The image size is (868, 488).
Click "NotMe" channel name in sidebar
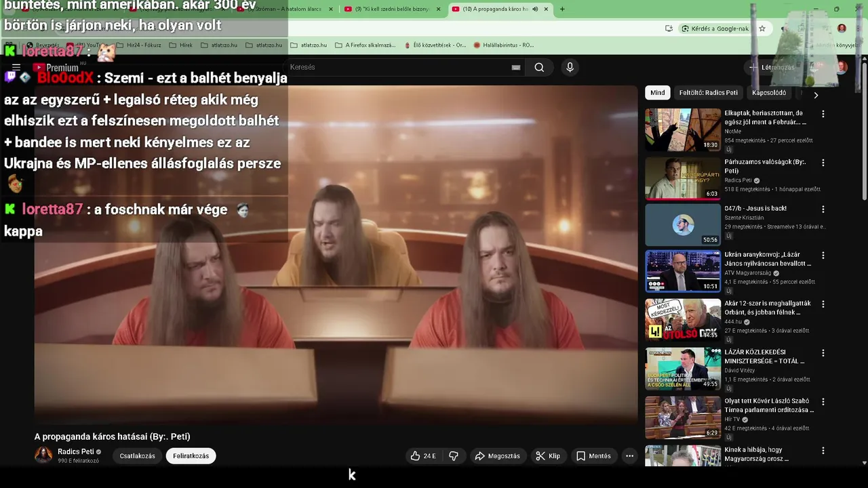pos(733,131)
